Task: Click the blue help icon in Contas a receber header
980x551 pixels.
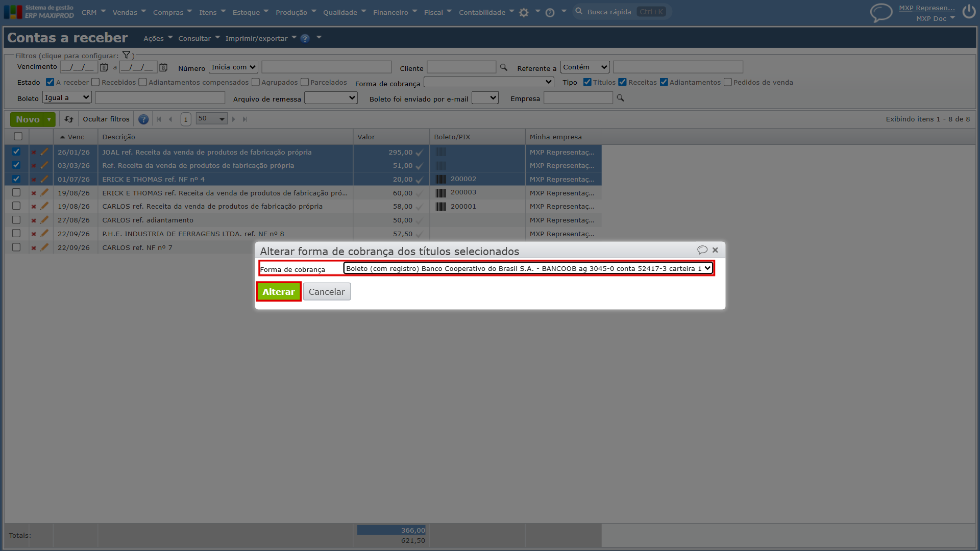Action: 305,39
